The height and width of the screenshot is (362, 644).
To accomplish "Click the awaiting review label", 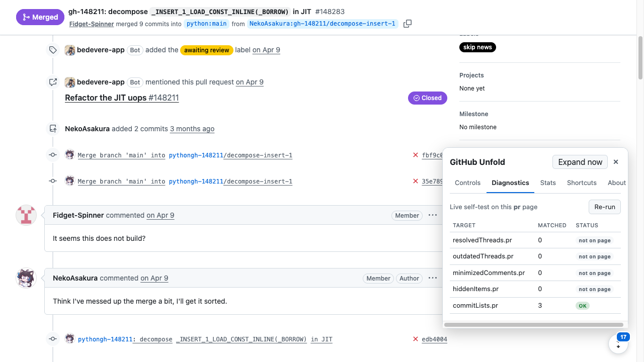I will tap(207, 50).
